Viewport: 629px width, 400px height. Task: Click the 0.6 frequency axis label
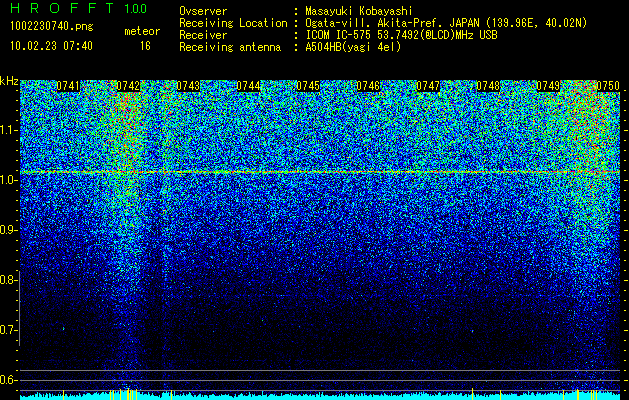(x=8, y=380)
